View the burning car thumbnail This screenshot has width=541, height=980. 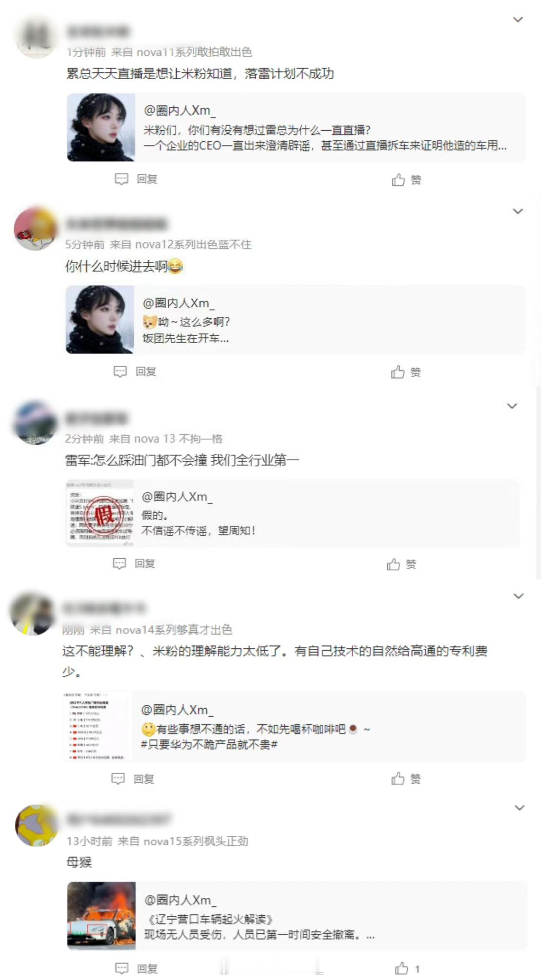[101, 916]
